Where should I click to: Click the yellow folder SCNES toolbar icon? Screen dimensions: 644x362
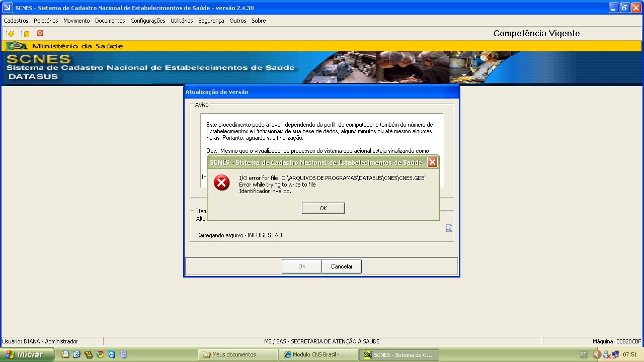point(25,34)
